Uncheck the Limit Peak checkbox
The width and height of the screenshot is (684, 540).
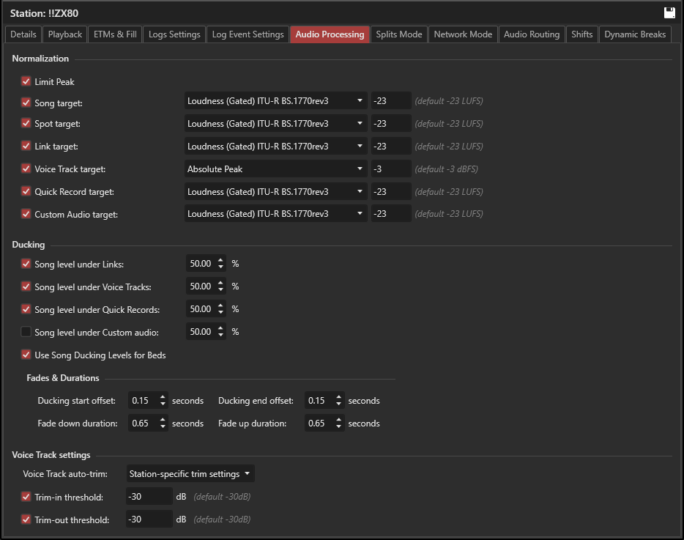coord(26,81)
